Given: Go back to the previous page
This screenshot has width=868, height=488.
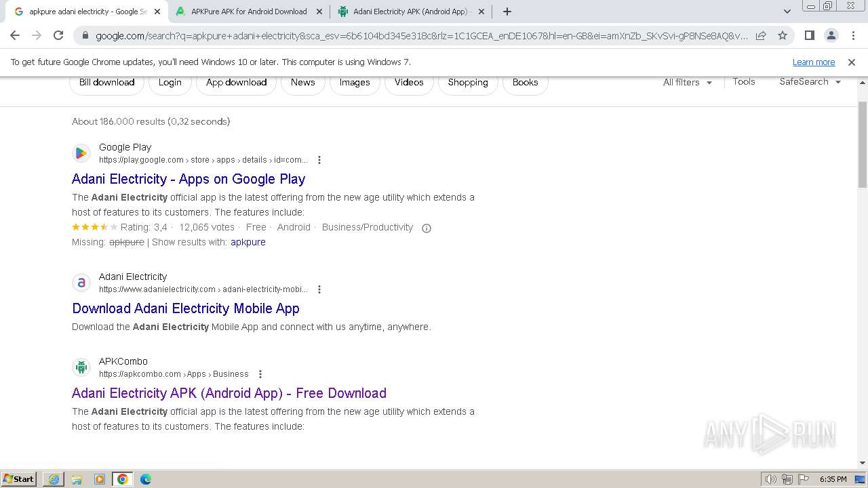Looking at the screenshot, I should (15, 35).
